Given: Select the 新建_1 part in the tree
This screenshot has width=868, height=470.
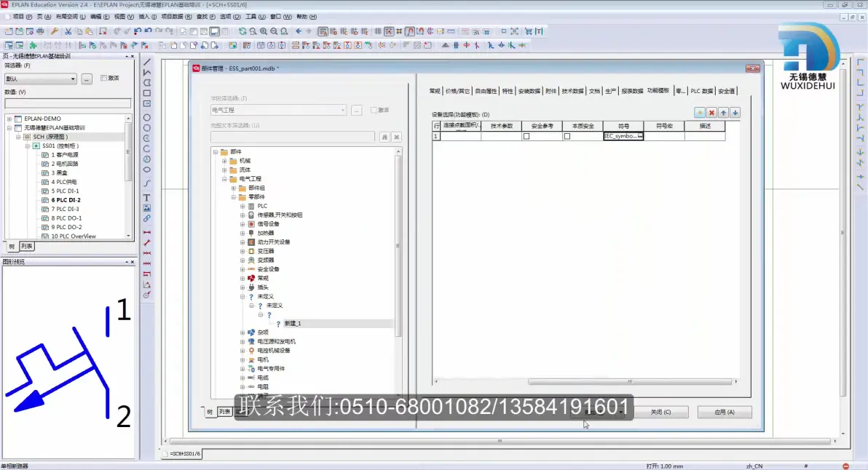Looking at the screenshot, I should [x=292, y=324].
